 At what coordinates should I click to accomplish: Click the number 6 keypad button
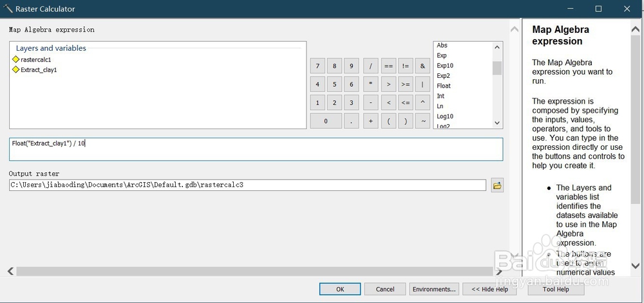[351, 84]
